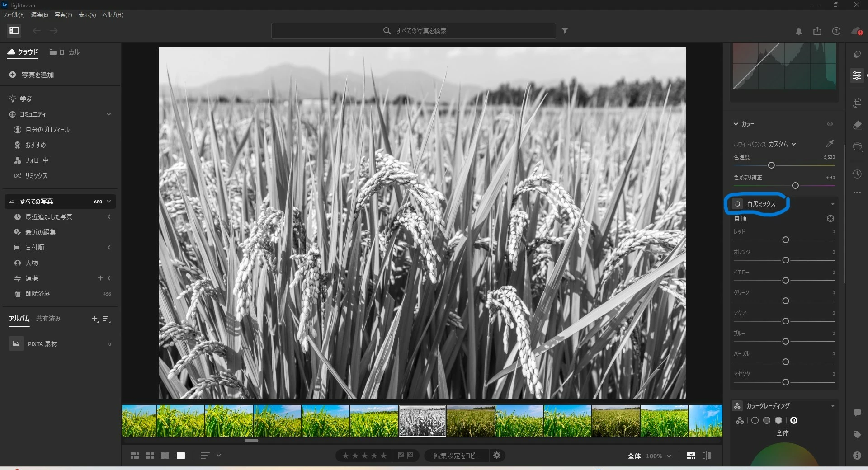Expand すべての写真 chevron
Screen dimensions: 868x470
[x=109, y=202]
